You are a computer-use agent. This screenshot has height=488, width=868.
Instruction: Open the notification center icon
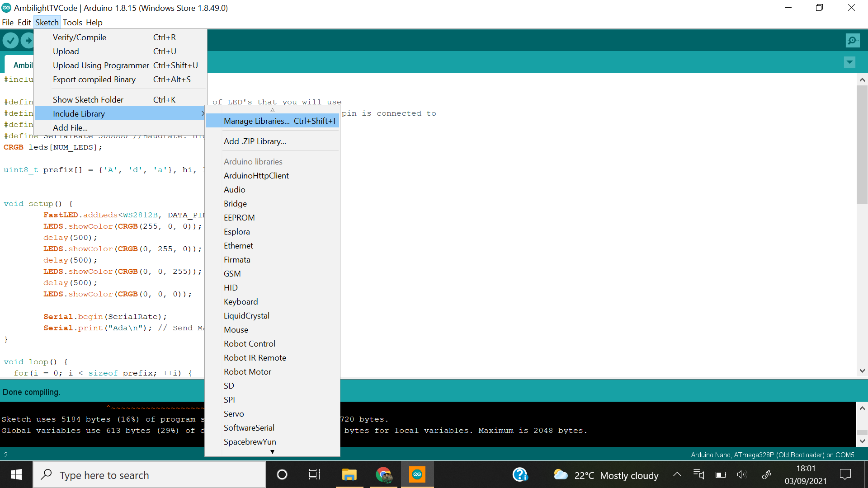click(x=845, y=474)
